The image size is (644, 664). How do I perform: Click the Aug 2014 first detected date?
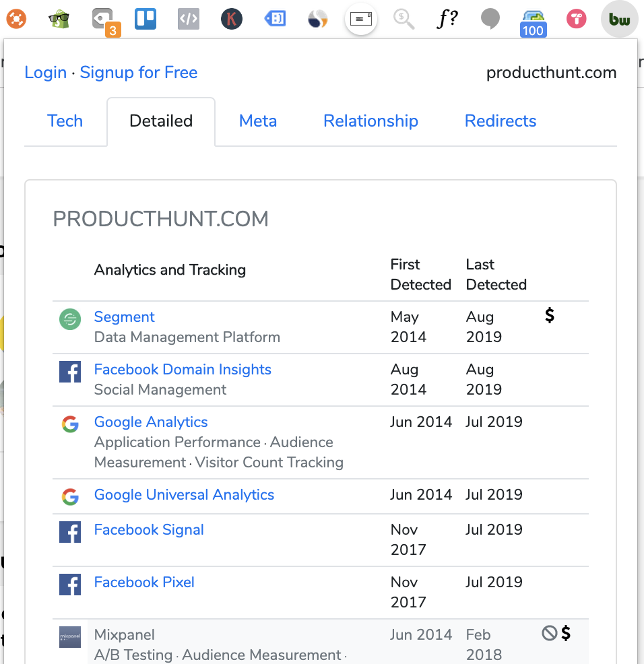point(408,379)
